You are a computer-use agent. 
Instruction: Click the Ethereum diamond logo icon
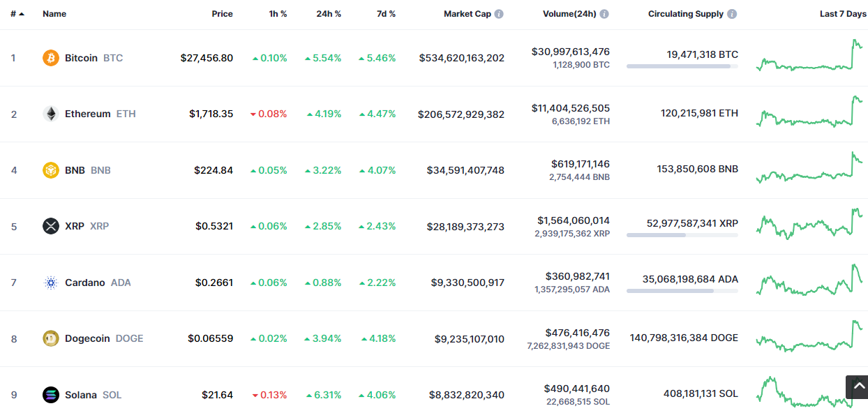51,114
